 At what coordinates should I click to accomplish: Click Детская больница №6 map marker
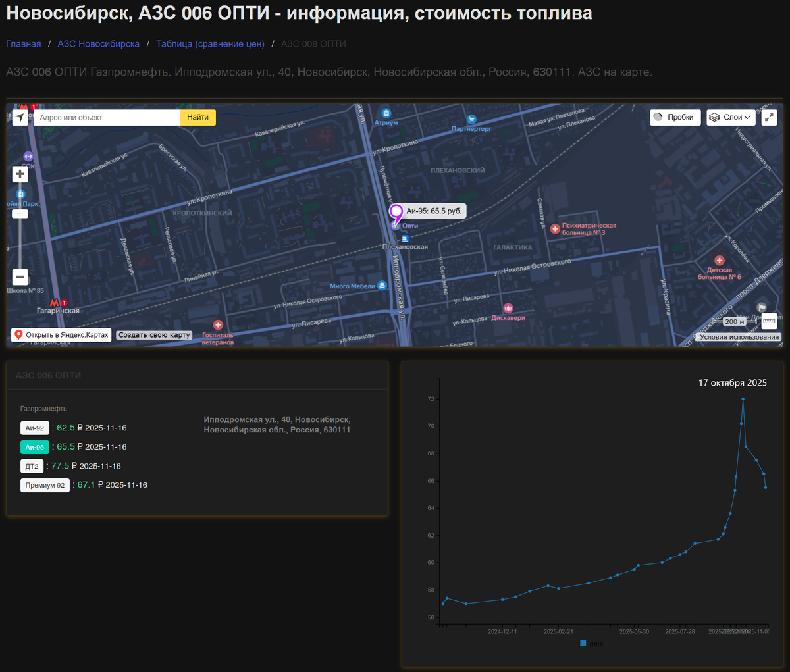719,261
